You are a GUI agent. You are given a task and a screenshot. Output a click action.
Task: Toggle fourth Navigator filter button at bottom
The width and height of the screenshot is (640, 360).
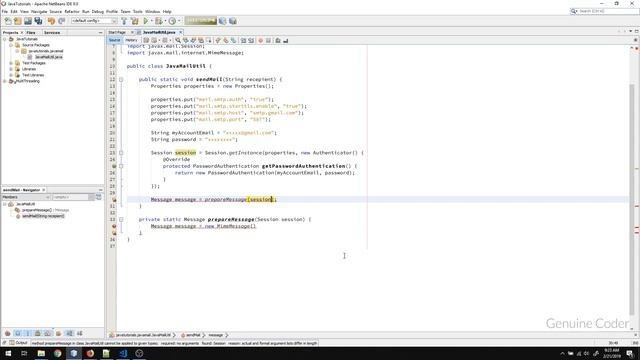click(x=38, y=333)
